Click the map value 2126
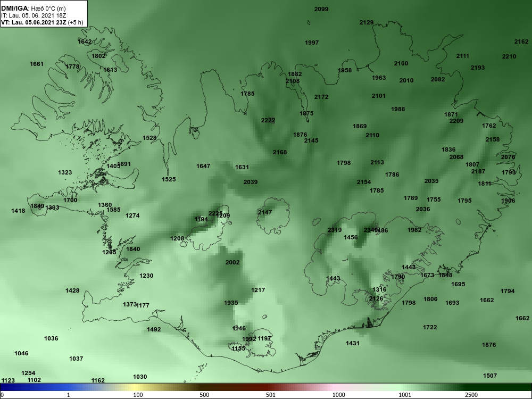 376,298
